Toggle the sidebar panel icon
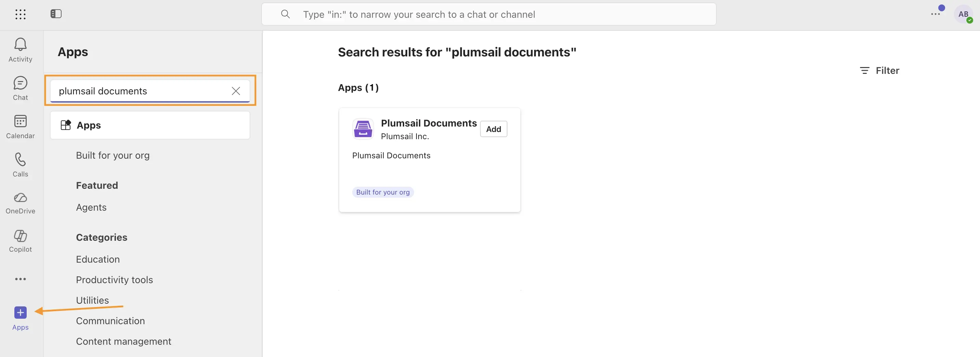Viewport: 980px width, 357px height. click(x=56, y=14)
